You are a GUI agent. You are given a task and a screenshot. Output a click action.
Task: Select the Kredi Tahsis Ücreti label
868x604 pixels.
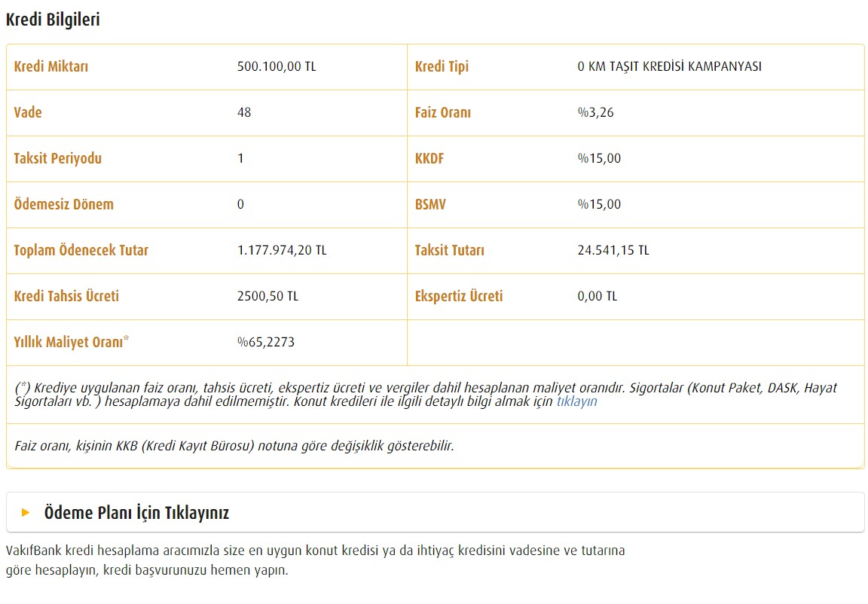pyautogui.click(x=66, y=296)
